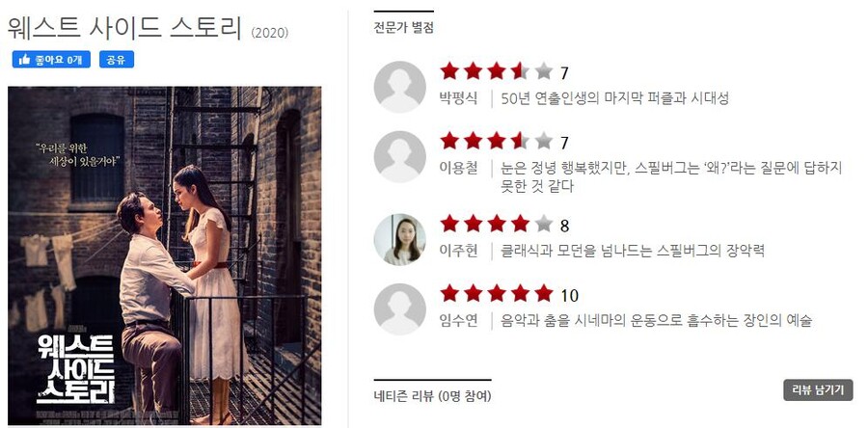Click 이주현's four-star rating row

click(x=504, y=225)
